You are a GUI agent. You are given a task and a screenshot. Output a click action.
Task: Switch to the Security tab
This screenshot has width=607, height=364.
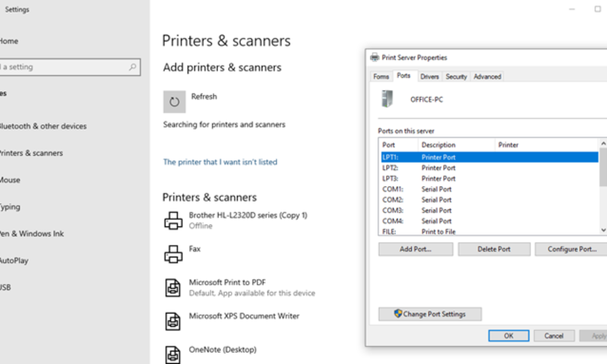[456, 76]
